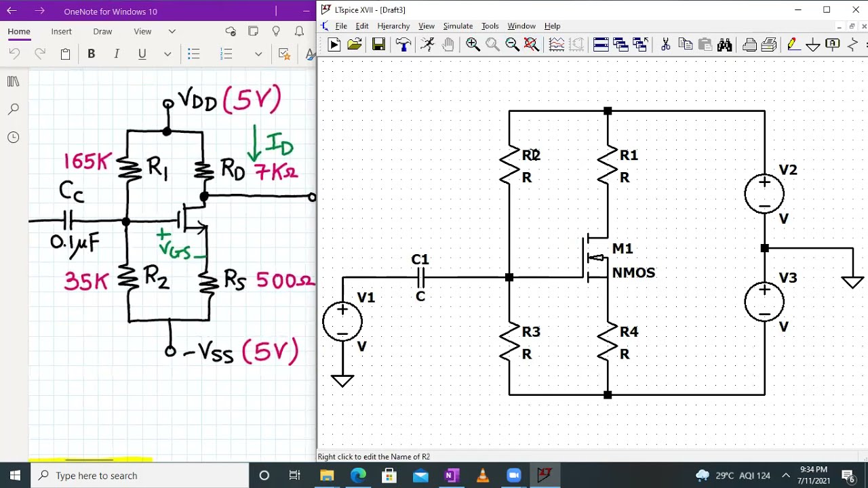Click the Paste clipboard icon in LTspice

[x=705, y=45]
